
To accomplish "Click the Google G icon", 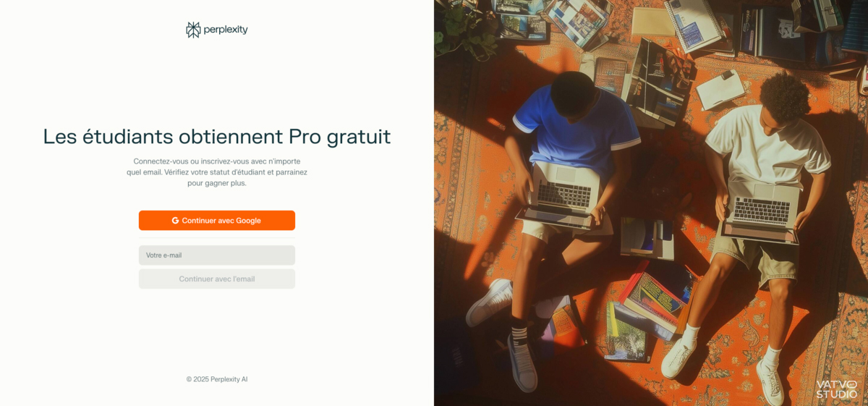I will tap(175, 221).
